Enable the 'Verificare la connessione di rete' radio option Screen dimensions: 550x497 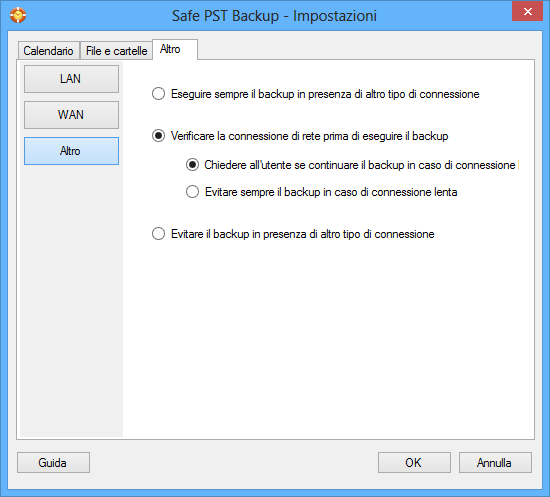tap(159, 136)
